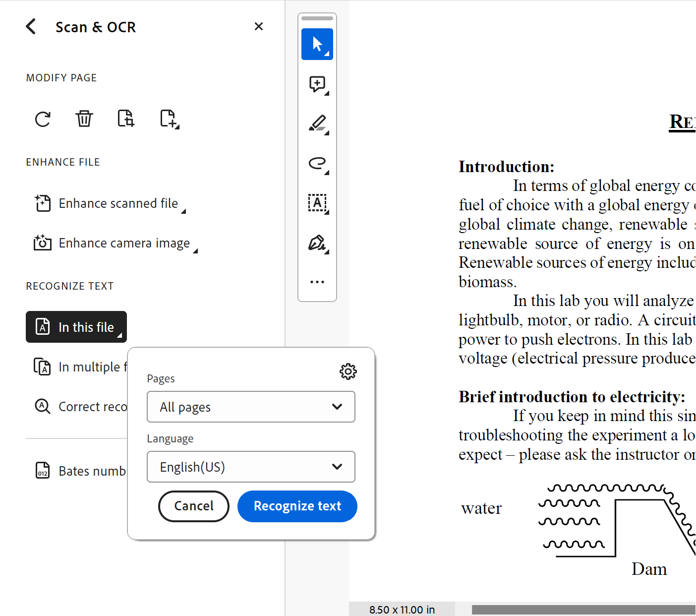Select the fountain pen sign tool
This screenshot has height=616, width=696.
(x=317, y=243)
